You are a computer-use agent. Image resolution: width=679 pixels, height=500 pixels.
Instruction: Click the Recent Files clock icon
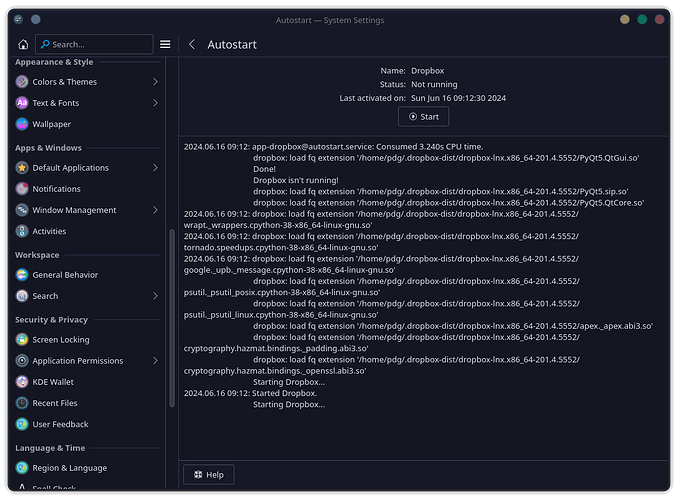22,403
